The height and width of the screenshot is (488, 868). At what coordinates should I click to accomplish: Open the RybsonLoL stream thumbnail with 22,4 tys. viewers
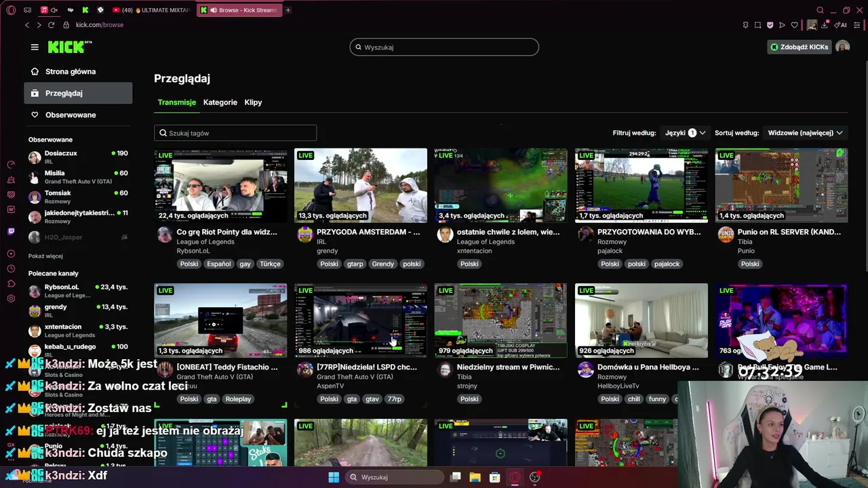(x=220, y=185)
